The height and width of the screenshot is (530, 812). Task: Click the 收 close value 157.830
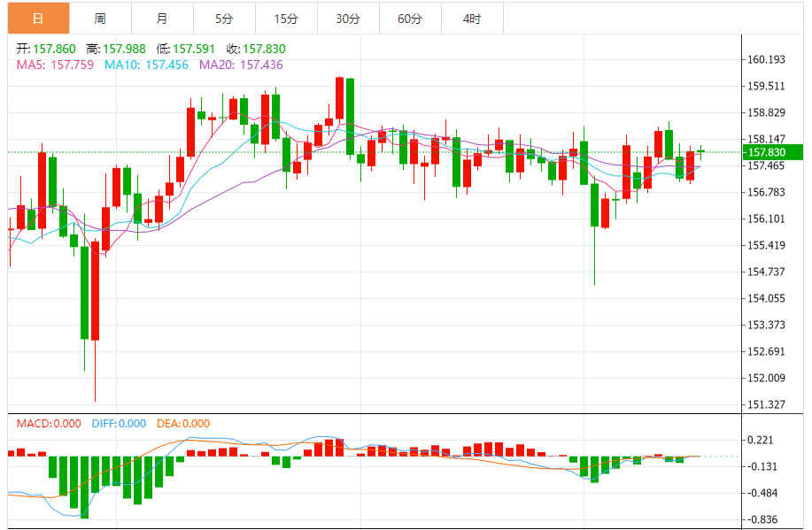(264, 49)
